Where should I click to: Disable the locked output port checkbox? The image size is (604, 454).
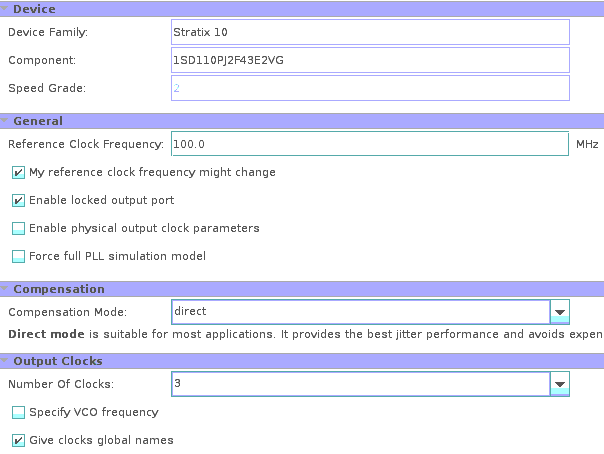pyautogui.click(x=19, y=201)
